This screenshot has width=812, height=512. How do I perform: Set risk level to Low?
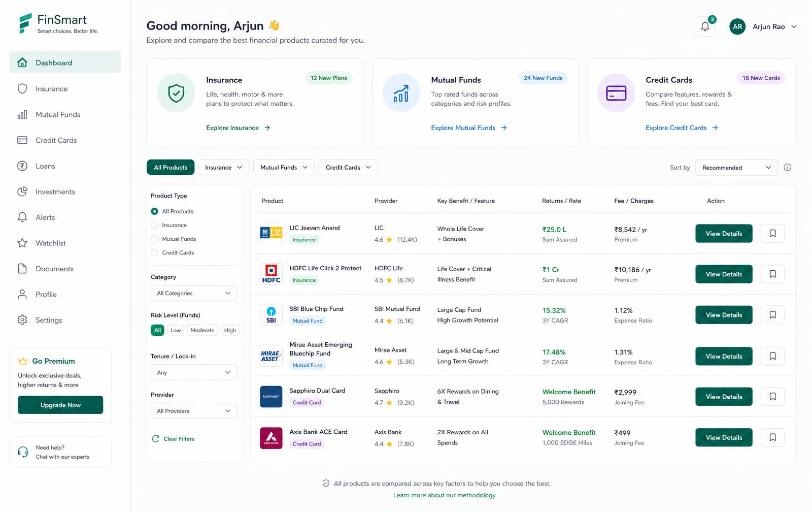coord(176,330)
